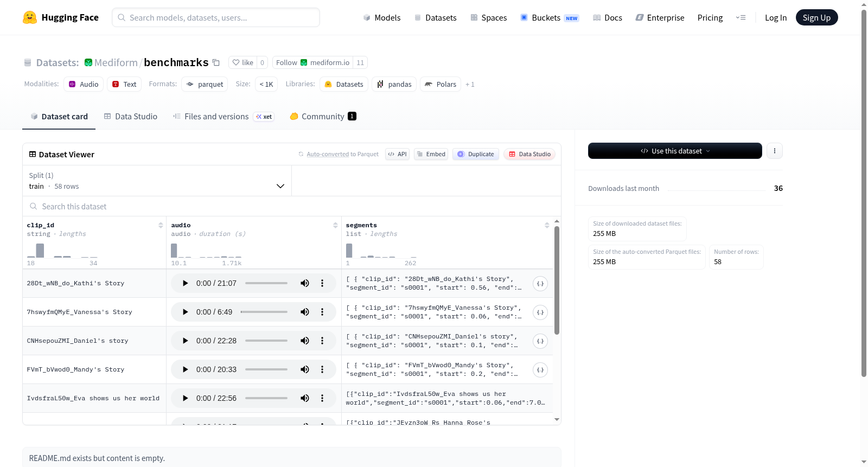The width and height of the screenshot is (868, 467).
Task: Filter by the Text modality tag
Action: click(124, 84)
